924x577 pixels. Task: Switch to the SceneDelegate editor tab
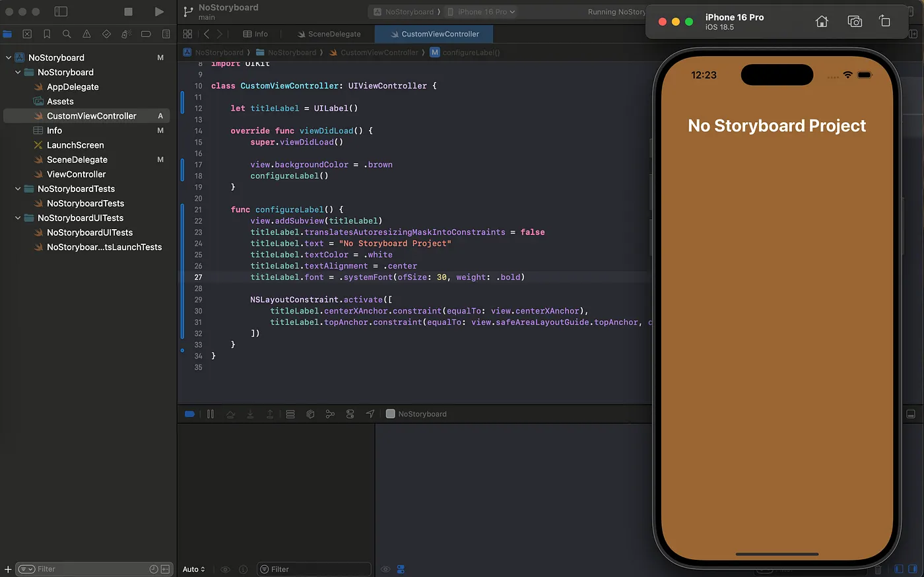point(329,34)
